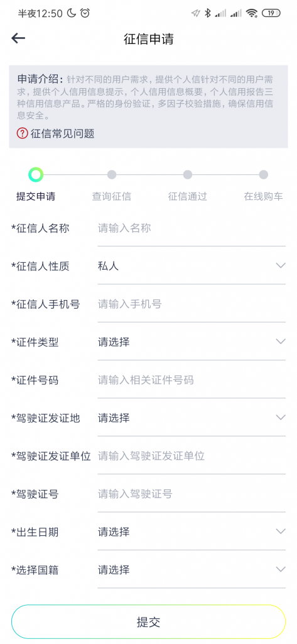Select the 提交申请 step circle

coord(36,175)
